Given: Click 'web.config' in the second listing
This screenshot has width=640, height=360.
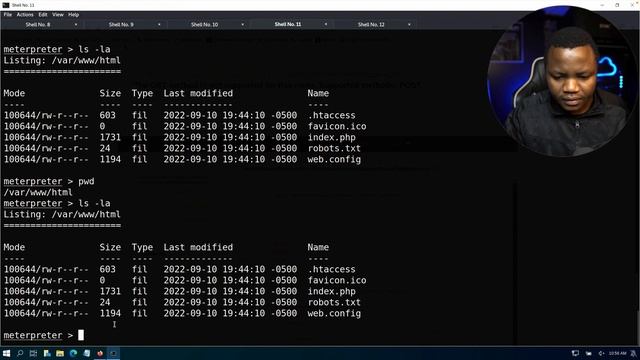Looking at the screenshot, I should pos(334,313).
